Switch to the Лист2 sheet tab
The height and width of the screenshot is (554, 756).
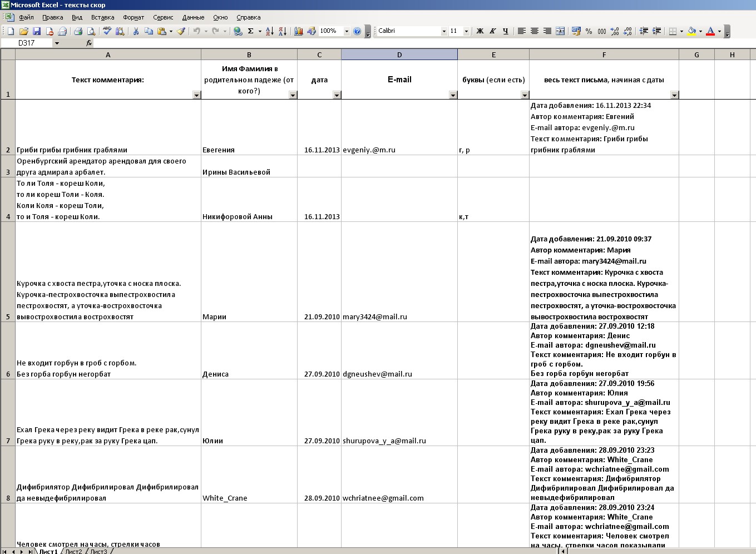pos(74,551)
